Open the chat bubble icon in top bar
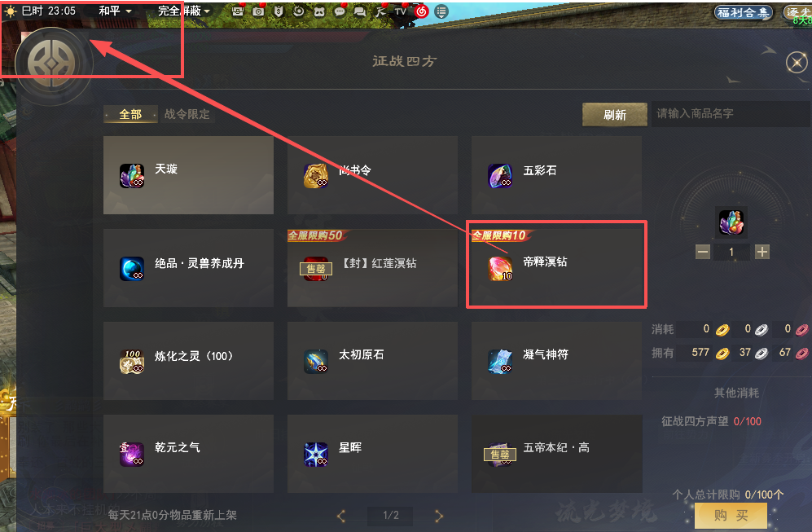The image size is (812, 532). pyautogui.click(x=339, y=11)
